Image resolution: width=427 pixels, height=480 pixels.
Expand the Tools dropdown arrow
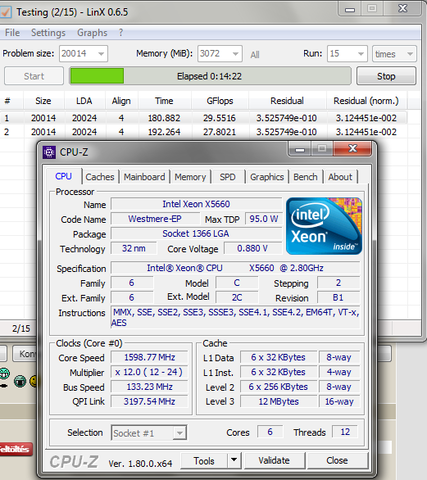tap(234, 460)
